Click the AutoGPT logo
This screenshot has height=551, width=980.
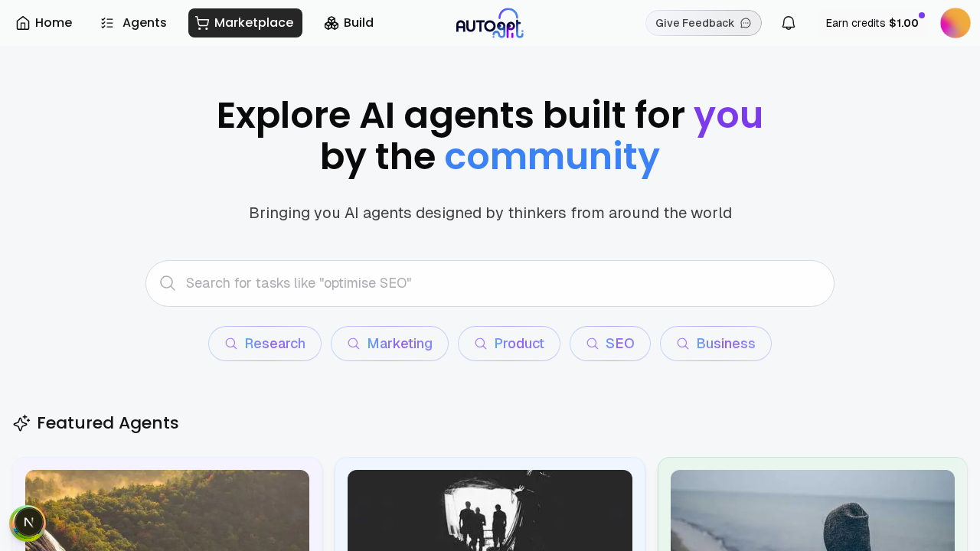pyautogui.click(x=490, y=23)
